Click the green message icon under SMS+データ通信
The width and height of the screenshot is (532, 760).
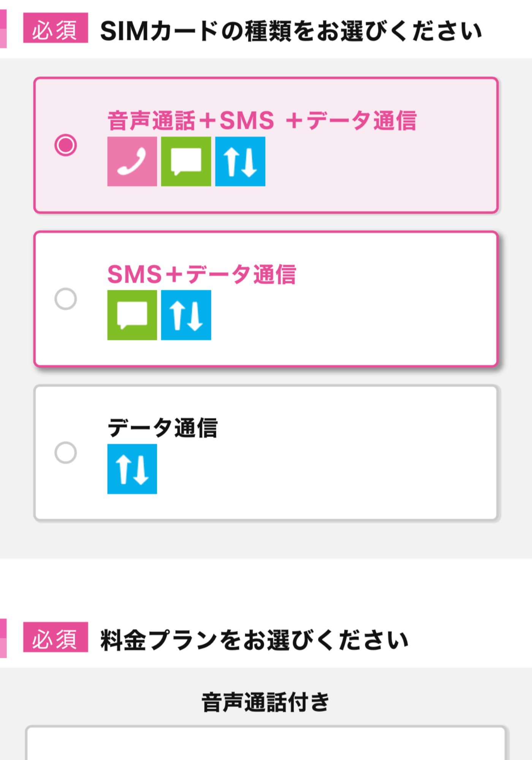point(132,315)
